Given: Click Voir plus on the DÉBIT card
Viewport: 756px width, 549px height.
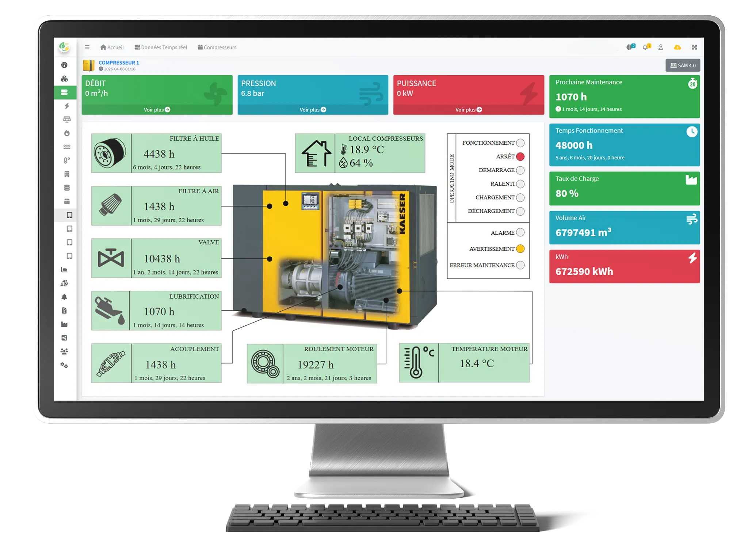Looking at the screenshot, I should click(x=157, y=110).
